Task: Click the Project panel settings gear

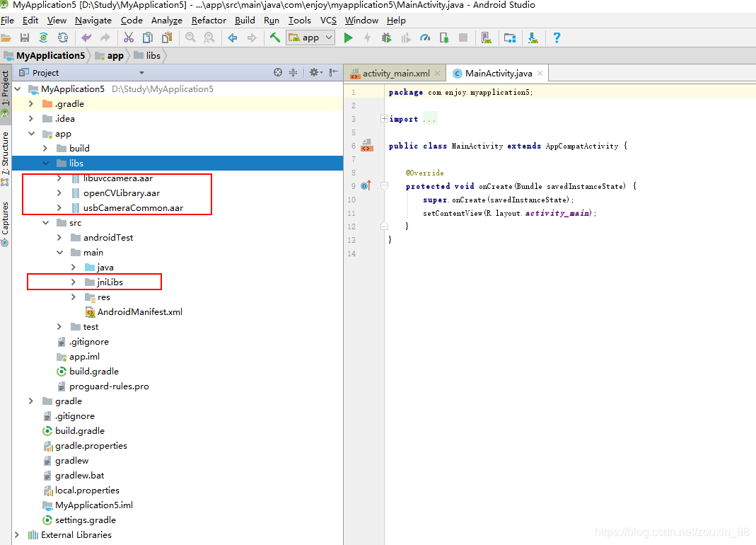Action: [314, 71]
